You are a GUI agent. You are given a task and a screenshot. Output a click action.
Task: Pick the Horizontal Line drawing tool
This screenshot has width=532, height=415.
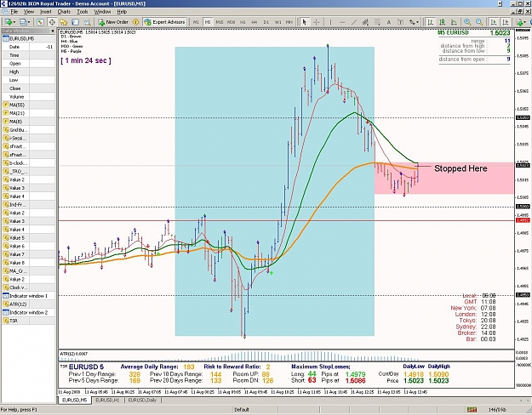pyautogui.click(x=342, y=22)
